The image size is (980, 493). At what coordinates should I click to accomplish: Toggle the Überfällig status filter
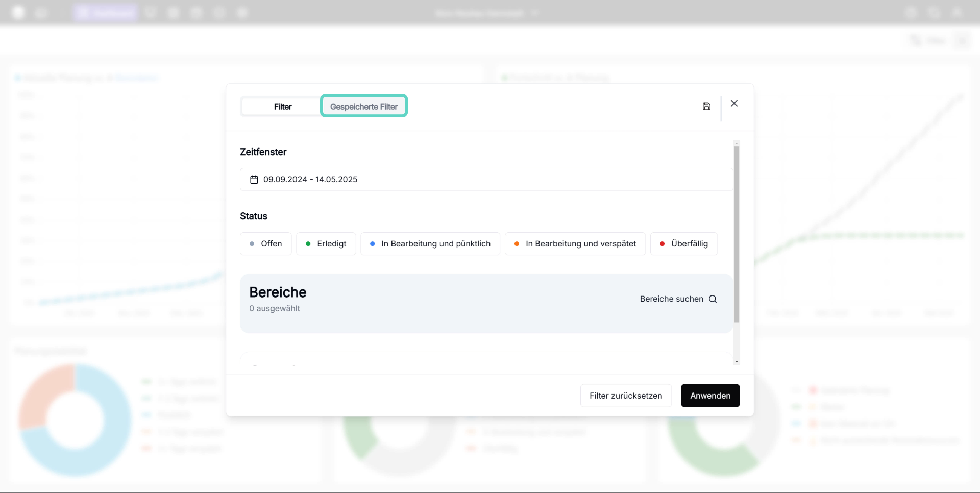tap(683, 244)
